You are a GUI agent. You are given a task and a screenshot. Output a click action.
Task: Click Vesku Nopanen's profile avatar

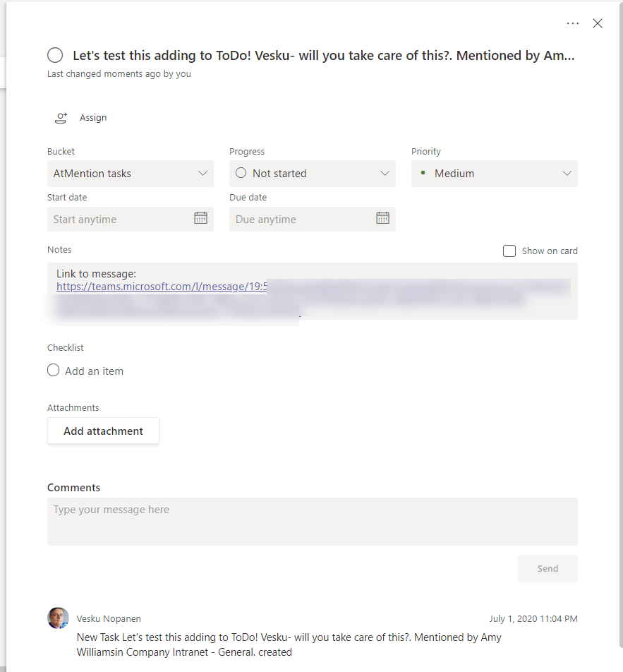[58, 618]
